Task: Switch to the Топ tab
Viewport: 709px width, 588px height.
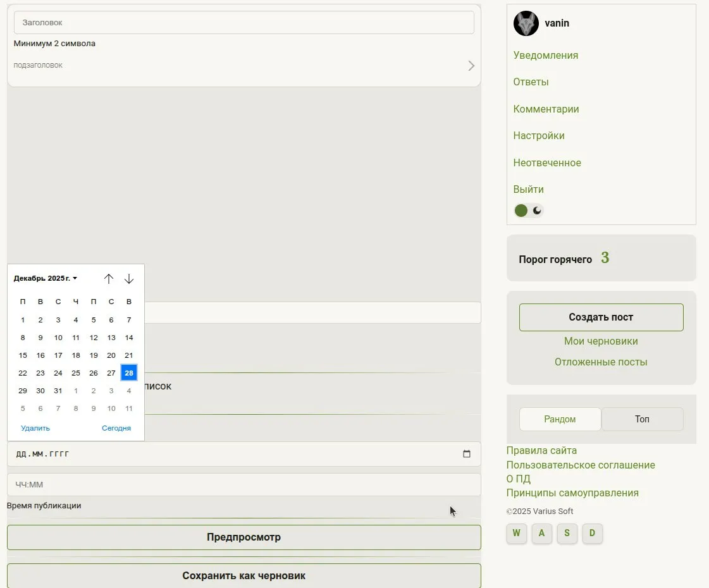Action: (642, 419)
